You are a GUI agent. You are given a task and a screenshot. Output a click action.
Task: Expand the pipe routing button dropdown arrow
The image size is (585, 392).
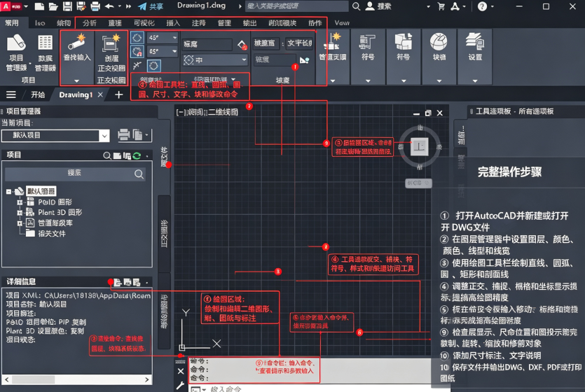(76, 80)
